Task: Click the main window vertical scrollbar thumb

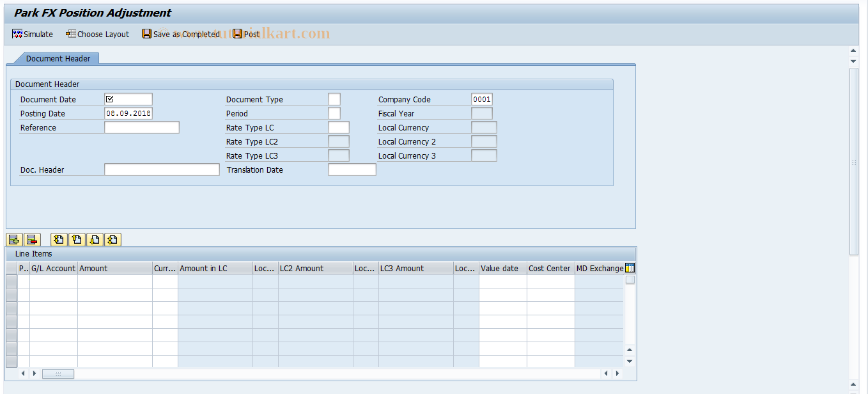Action: pos(853,161)
